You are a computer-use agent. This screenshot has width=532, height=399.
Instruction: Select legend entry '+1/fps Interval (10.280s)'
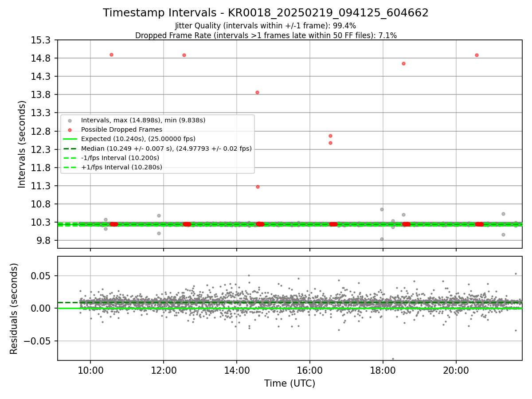121,167
